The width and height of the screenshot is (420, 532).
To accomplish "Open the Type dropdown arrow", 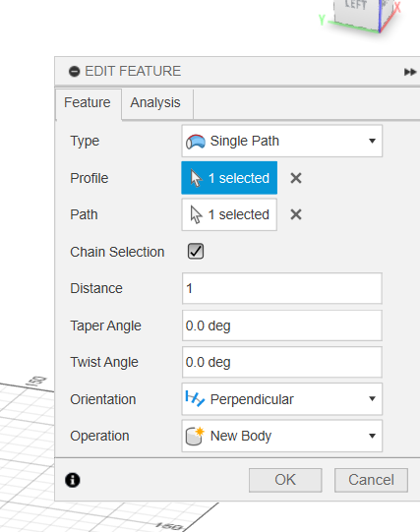I will point(372,141).
